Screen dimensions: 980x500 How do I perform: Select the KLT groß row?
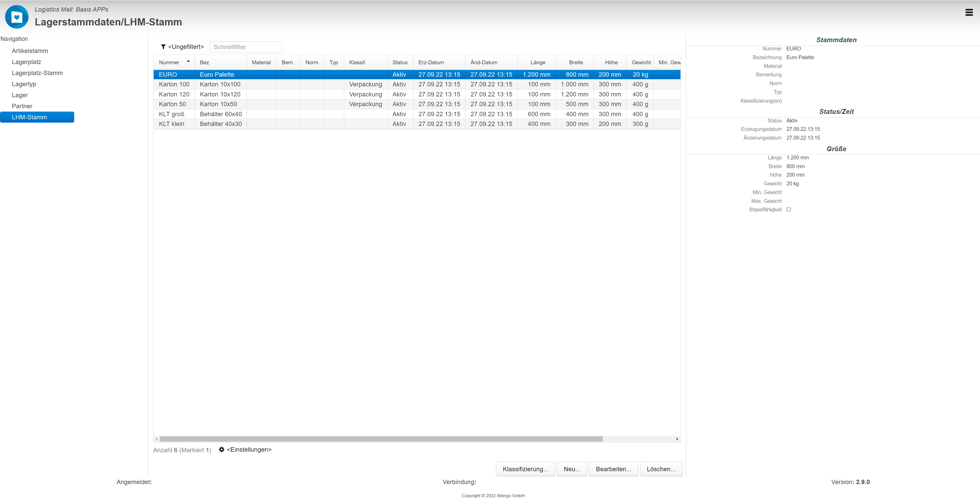pyautogui.click(x=417, y=114)
